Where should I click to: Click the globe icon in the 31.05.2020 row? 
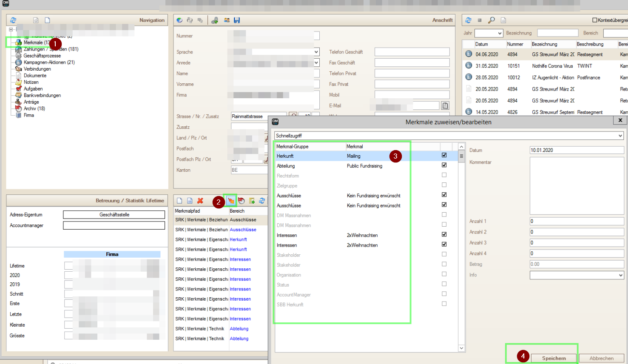(x=469, y=65)
